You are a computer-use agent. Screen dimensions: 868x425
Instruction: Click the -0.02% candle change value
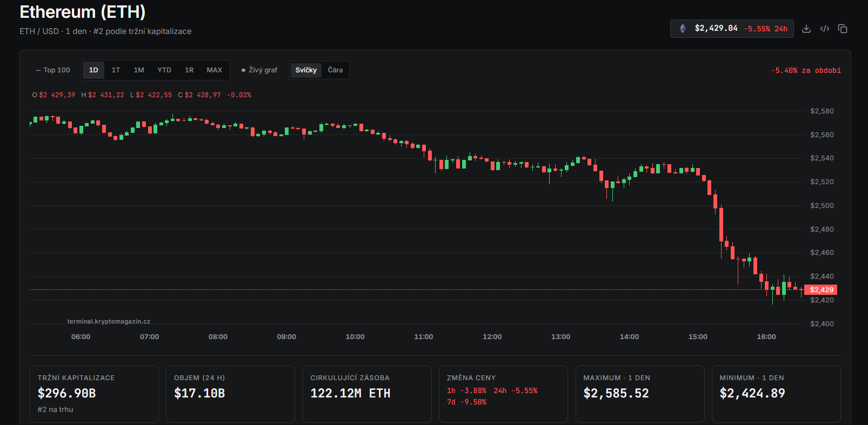click(x=239, y=95)
